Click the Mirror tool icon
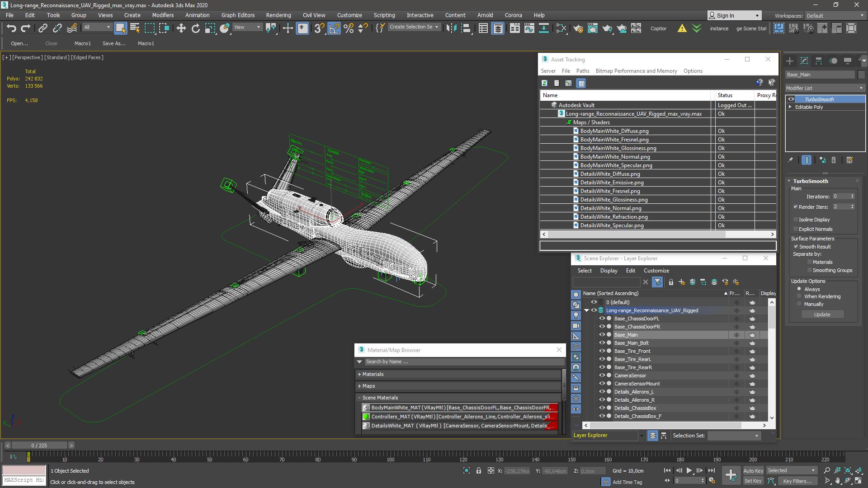Viewport: 868px width, 488px height. pyautogui.click(x=451, y=28)
